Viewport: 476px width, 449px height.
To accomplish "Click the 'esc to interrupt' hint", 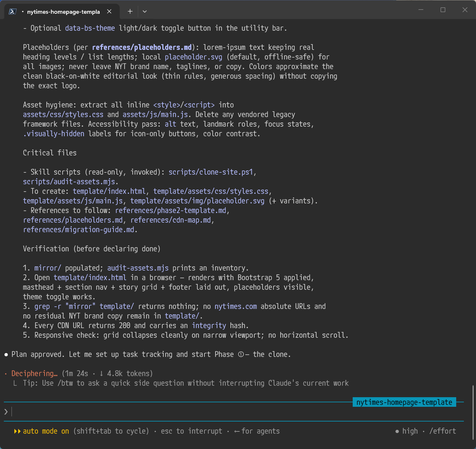I will [x=191, y=431].
